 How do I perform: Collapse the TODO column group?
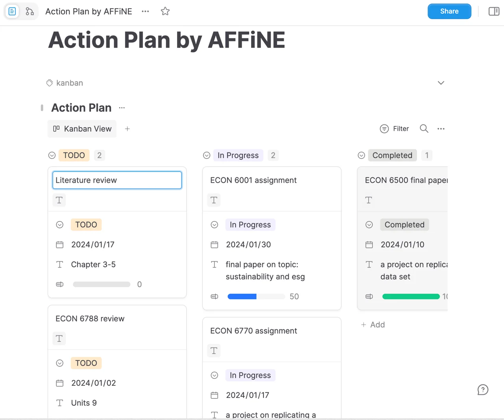(52, 156)
